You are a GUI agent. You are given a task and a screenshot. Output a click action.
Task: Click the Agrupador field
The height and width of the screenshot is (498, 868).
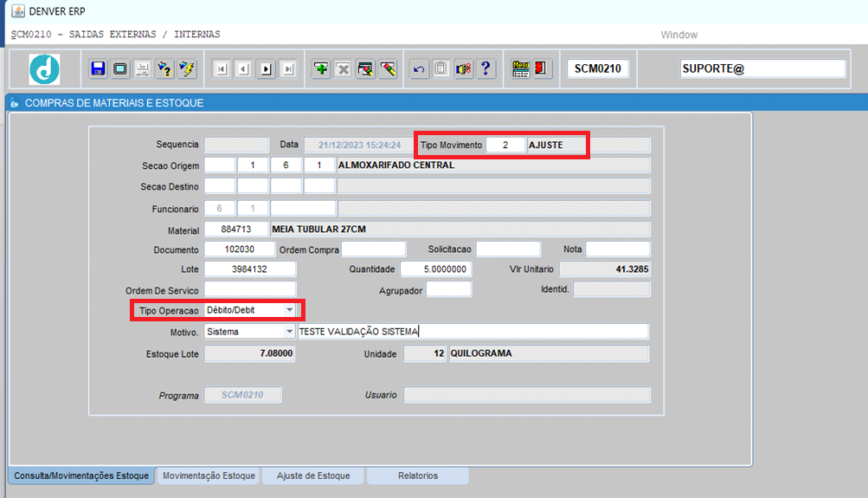449,289
